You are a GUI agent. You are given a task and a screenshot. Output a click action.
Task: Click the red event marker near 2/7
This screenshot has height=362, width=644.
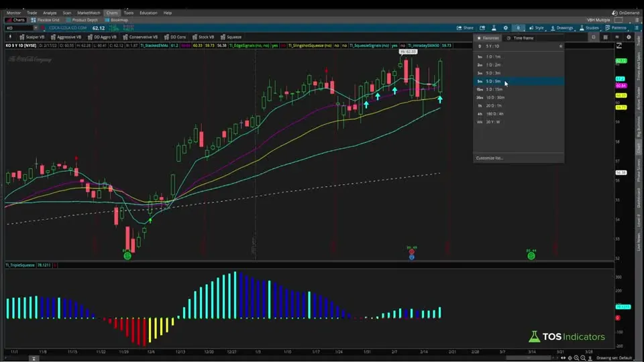click(x=411, y=252)
